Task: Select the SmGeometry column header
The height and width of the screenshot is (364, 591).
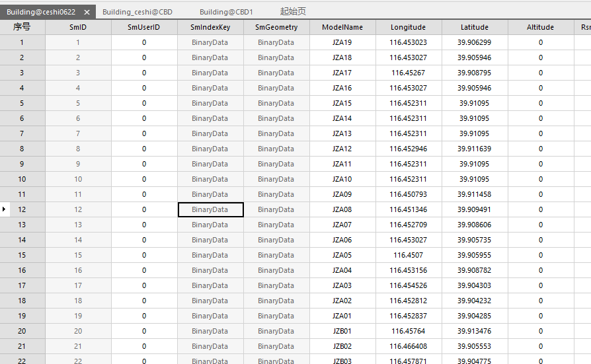Action: tap(276, 27)
